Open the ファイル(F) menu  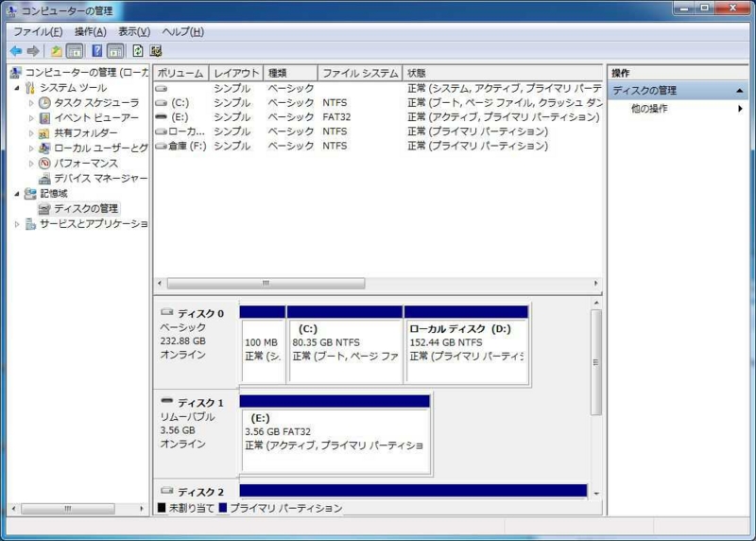coord(38,32)
